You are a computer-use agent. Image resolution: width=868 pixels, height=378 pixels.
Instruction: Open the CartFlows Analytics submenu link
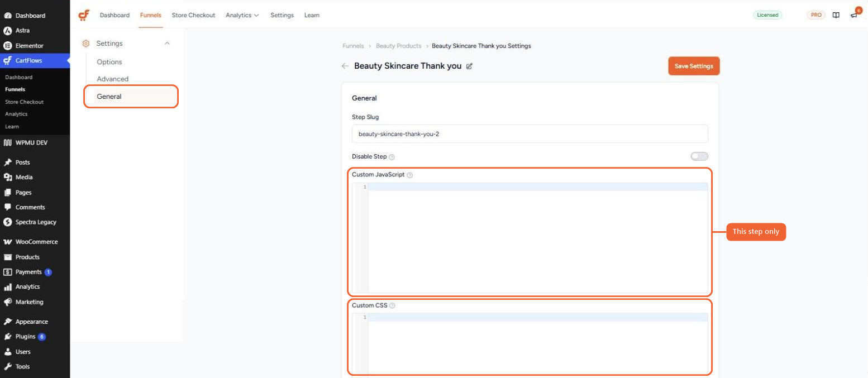pyautogui.click(x=16, y=114)
